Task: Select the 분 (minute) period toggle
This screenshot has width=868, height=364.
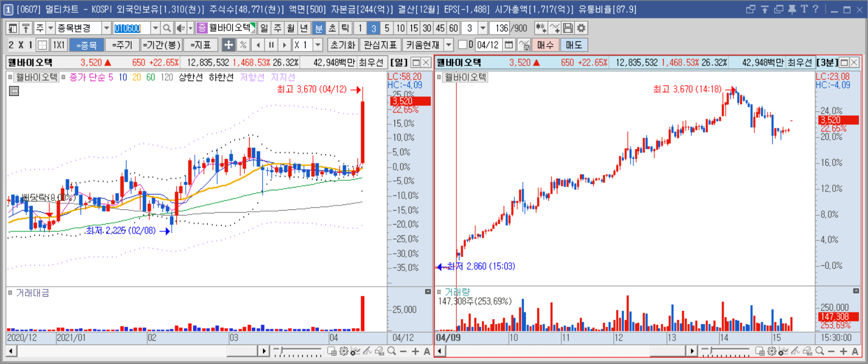Action: (318, 28)
